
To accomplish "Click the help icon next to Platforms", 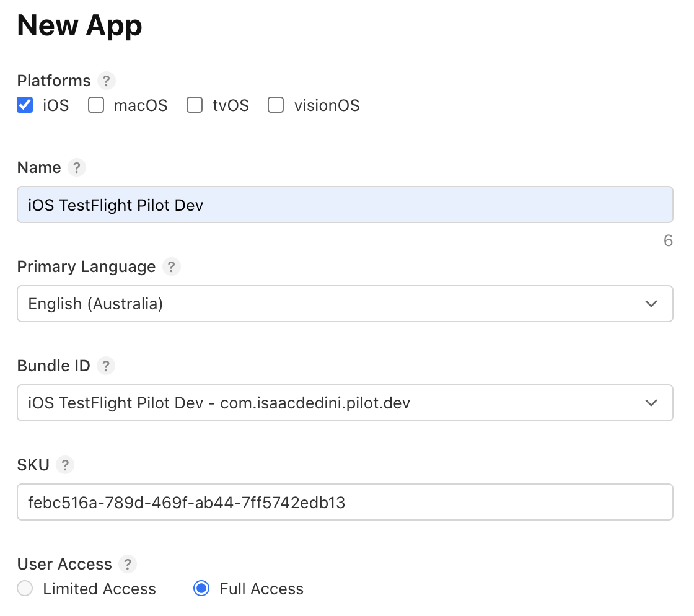I will click(x=107, y=81).
